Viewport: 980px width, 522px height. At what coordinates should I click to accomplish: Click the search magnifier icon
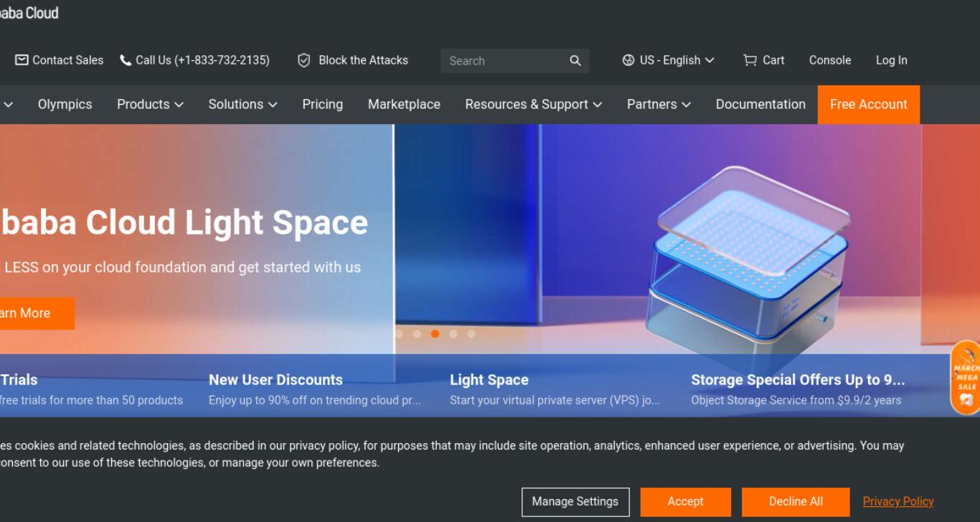(x=575, y=61)
